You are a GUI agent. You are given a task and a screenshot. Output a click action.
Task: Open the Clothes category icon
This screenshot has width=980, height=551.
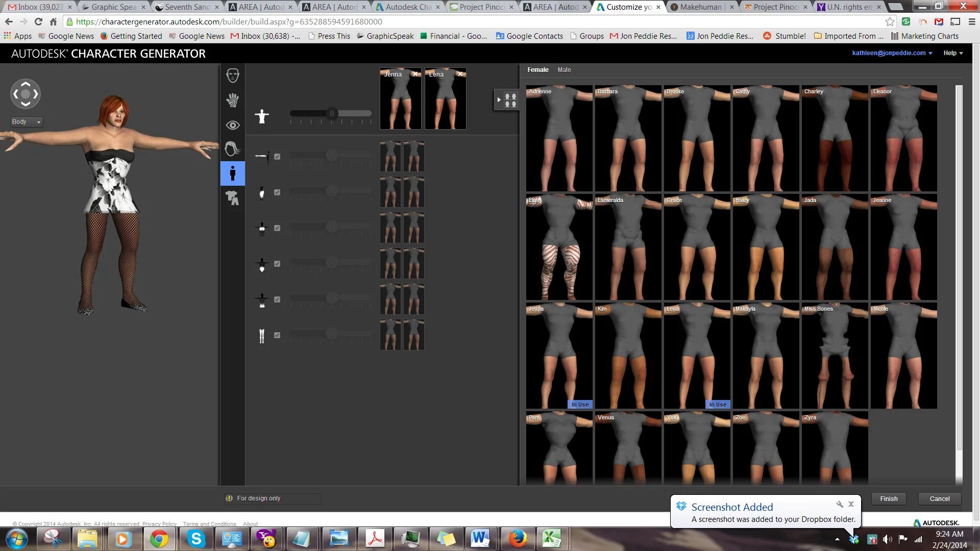[x=232, y=198]
